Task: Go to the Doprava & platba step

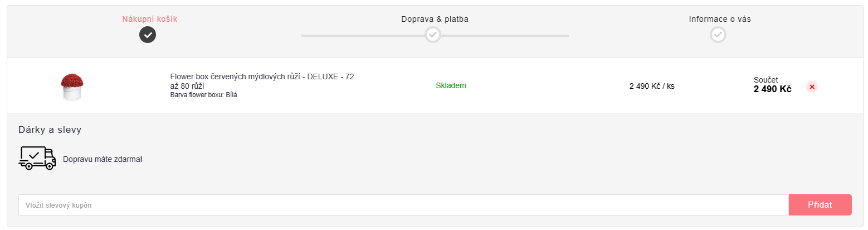Action: (x=435, y=19)
